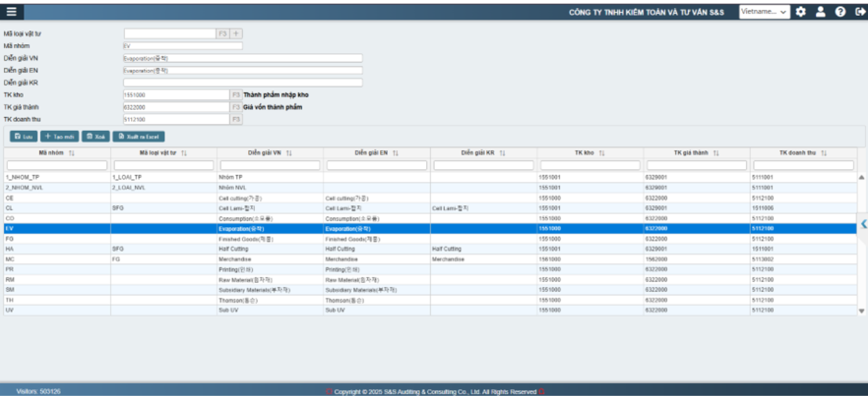Click the plus icon beside Mã loại vật tư

236,34
